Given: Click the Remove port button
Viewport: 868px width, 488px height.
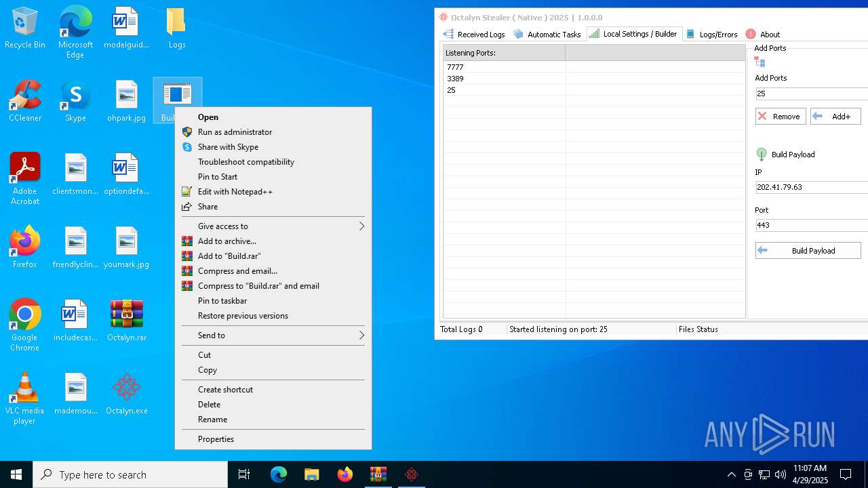Looking at the screenshot, I should click(781, 117).
